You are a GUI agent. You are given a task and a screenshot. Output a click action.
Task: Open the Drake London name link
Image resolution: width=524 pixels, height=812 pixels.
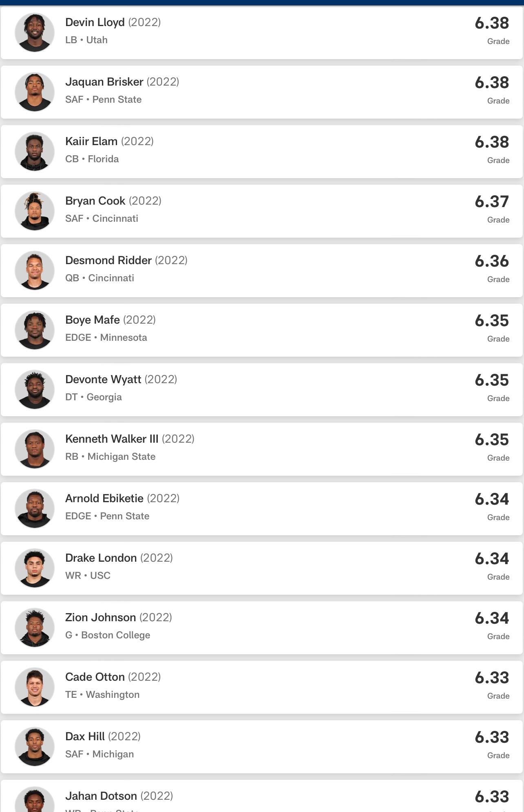[x=101, y=558]
